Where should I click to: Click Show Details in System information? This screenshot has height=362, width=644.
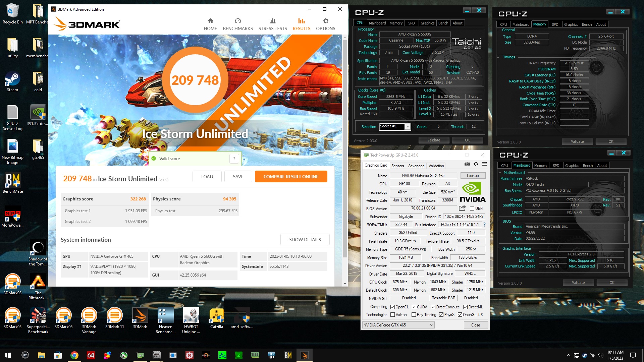305,240
